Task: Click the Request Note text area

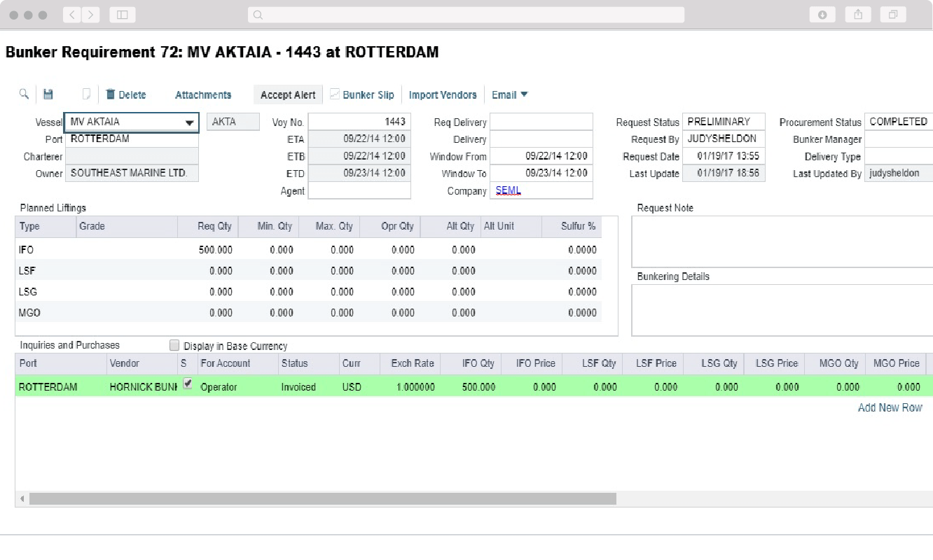Action: pos(782,241)
